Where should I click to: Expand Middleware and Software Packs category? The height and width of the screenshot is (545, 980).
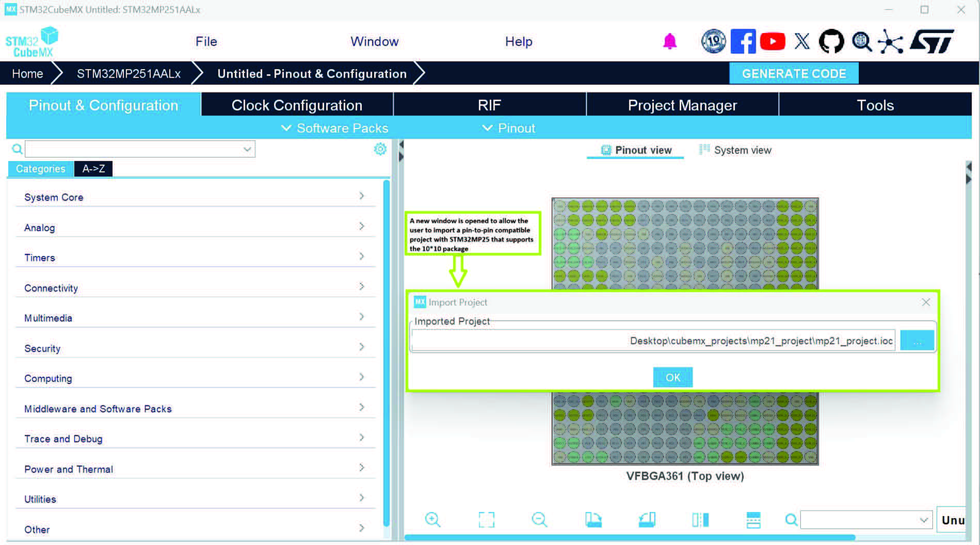click(x=195, y=408)
